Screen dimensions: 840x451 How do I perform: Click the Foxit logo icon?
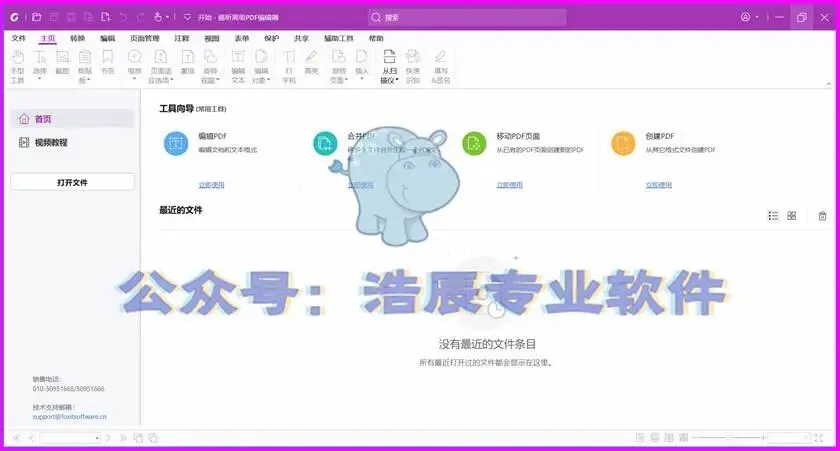tap(14, 17)
